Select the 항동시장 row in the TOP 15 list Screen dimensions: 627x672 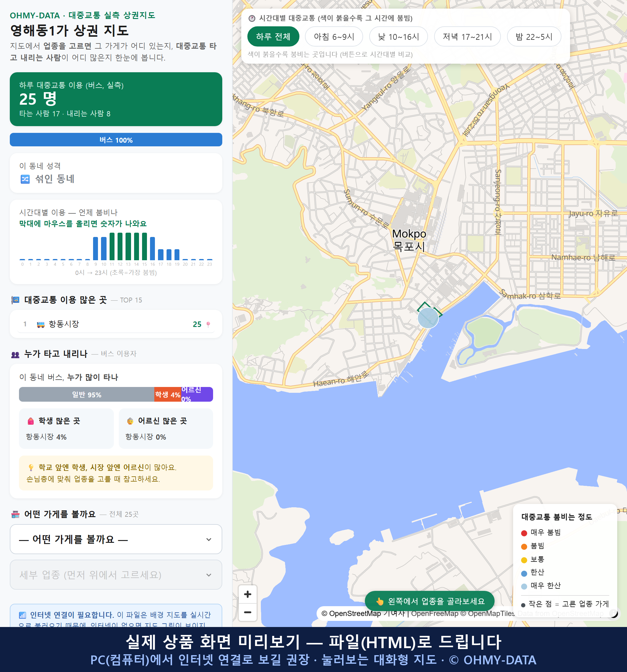[116, 324]
